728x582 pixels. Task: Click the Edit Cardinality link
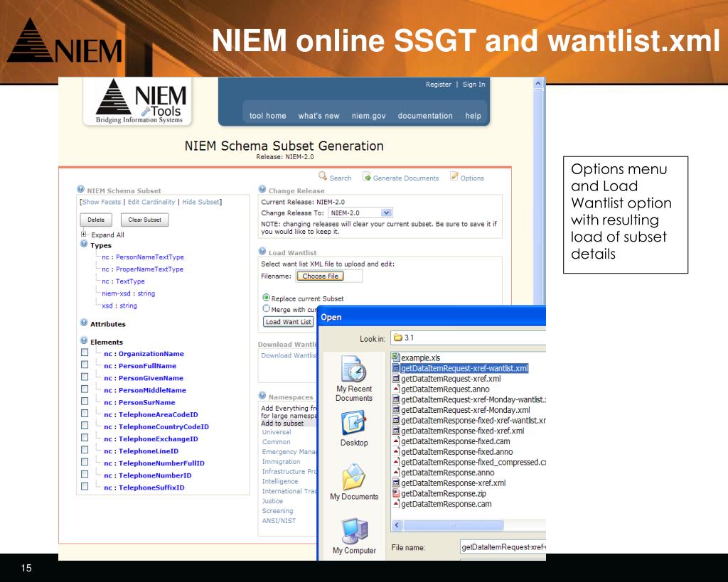click(151, 202)
